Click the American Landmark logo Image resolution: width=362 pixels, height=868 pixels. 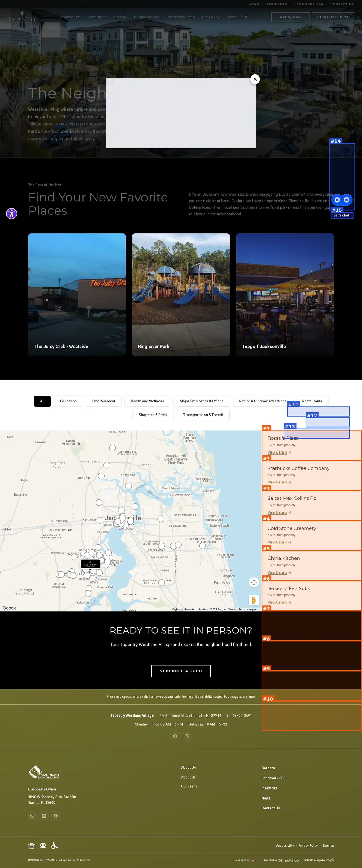[43, 772]
